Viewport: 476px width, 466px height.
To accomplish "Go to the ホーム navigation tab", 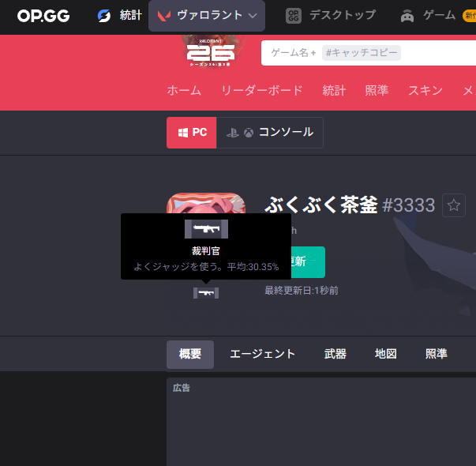I will pyautogui.click(x=184, y=91).
